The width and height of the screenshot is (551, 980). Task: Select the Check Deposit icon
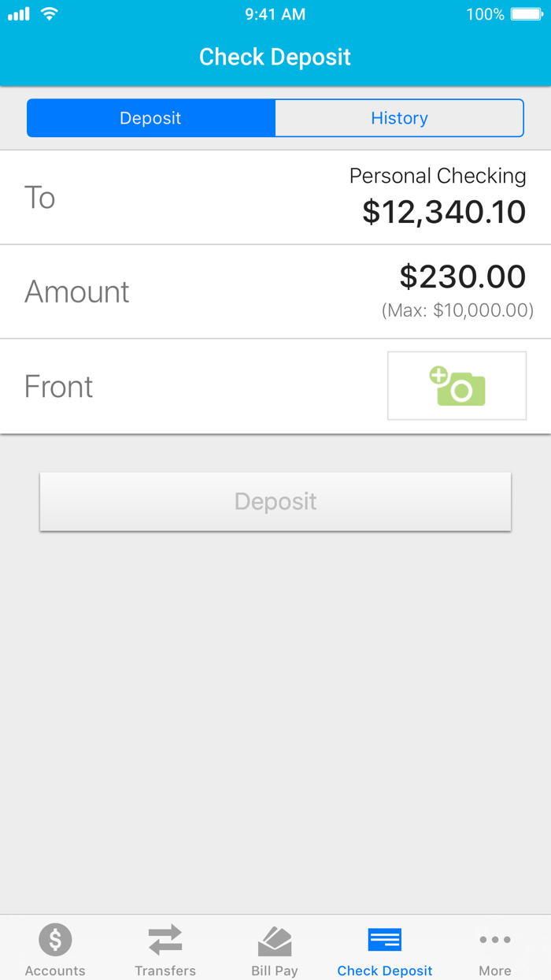[x=384, y=939]
